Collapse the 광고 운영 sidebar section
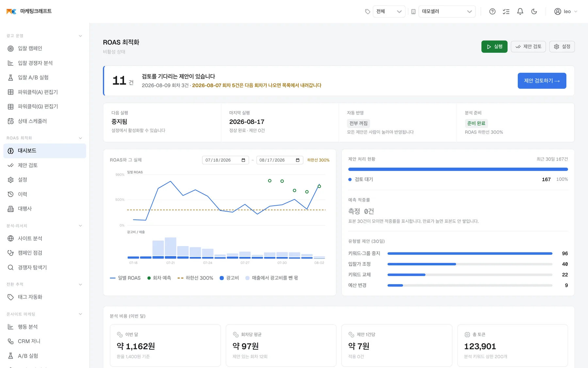588x368 pixels. pyautogui.click(x=80, y=36)
